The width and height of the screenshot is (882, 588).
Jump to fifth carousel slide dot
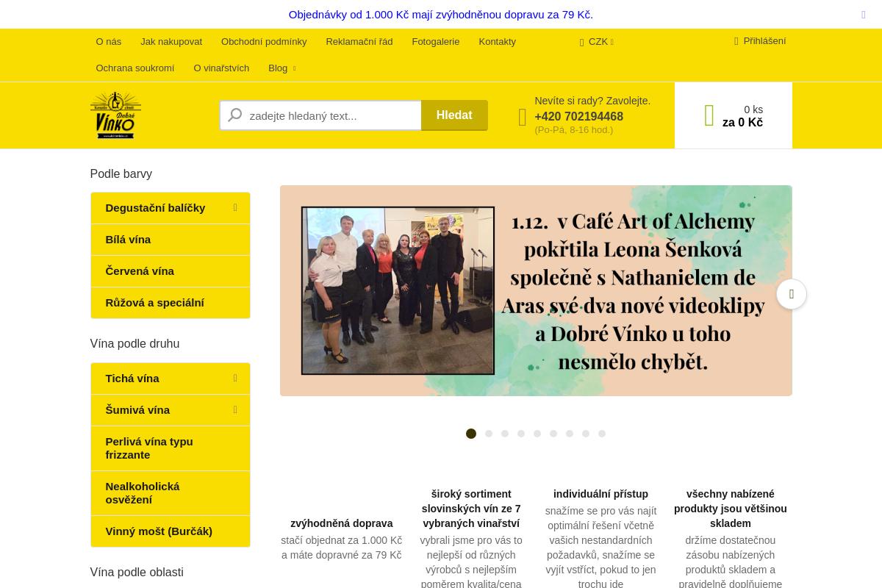(537, 434)
